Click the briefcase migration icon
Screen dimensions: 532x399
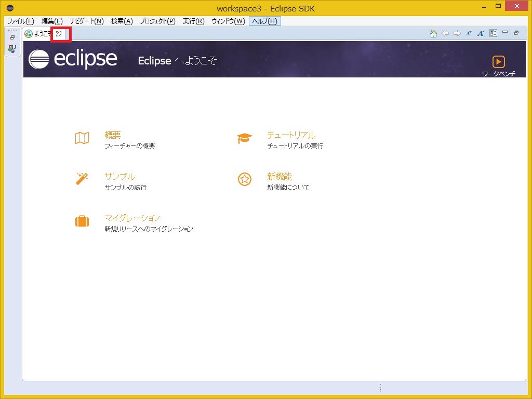tap(82, 221)
